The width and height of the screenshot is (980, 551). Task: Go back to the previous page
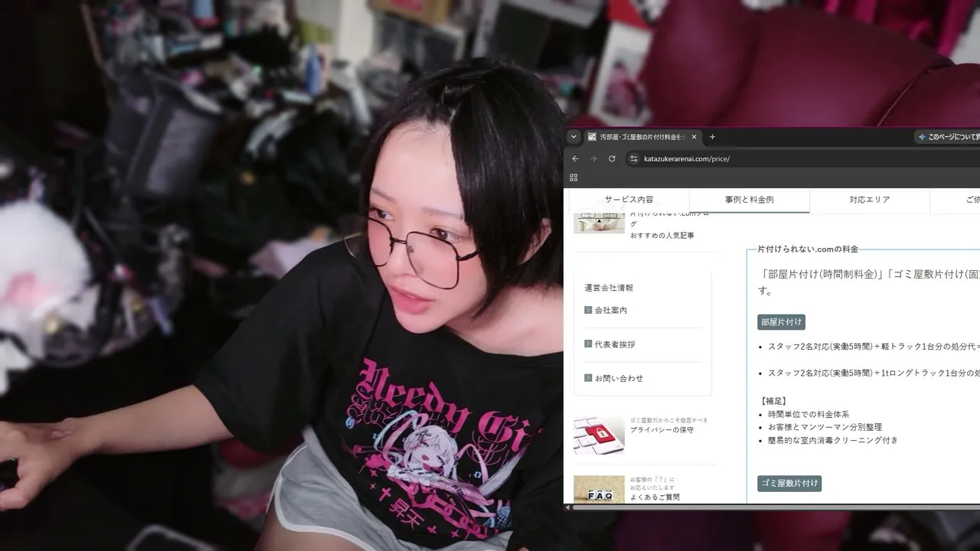tap(575, 158)
